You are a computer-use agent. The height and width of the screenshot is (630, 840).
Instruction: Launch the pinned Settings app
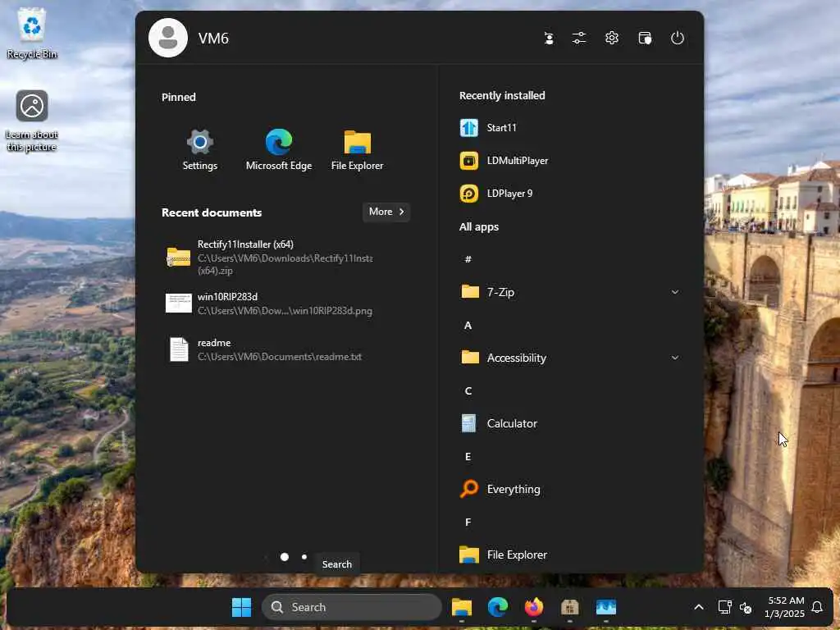pyautogui.click(x=200, y=149)
